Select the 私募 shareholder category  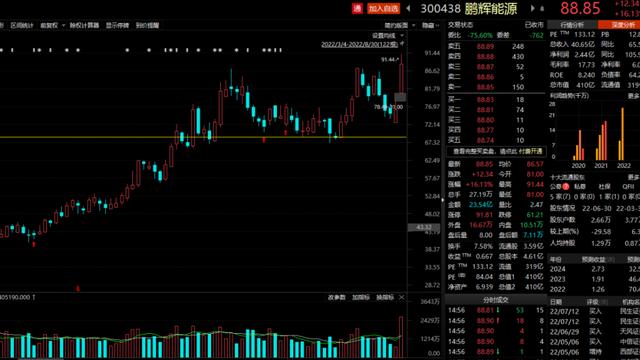pos(580,187)
